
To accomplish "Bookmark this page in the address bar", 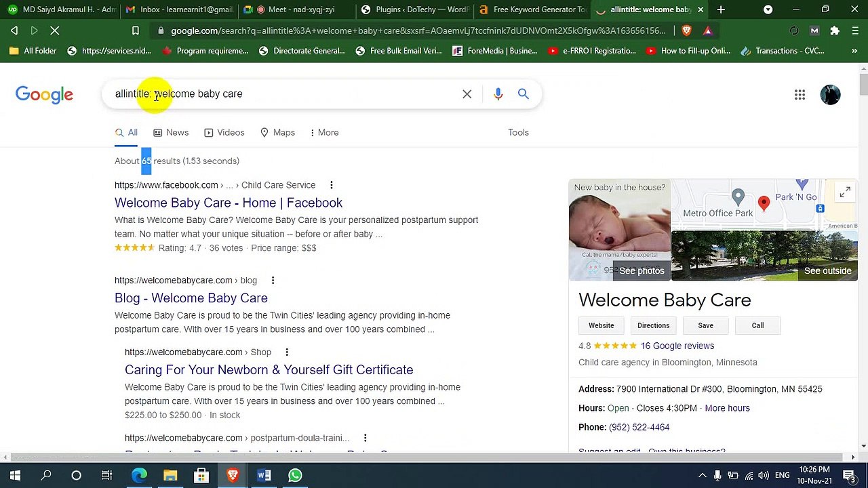I will (136, 30).
